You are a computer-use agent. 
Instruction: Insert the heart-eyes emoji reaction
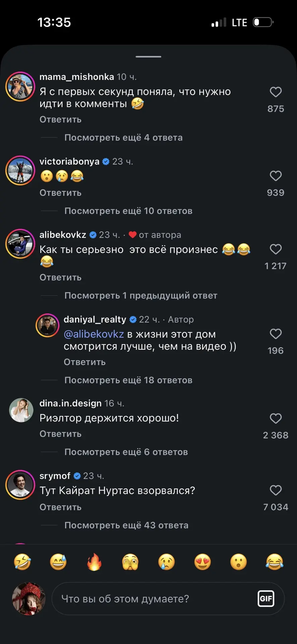pos(202,562)
